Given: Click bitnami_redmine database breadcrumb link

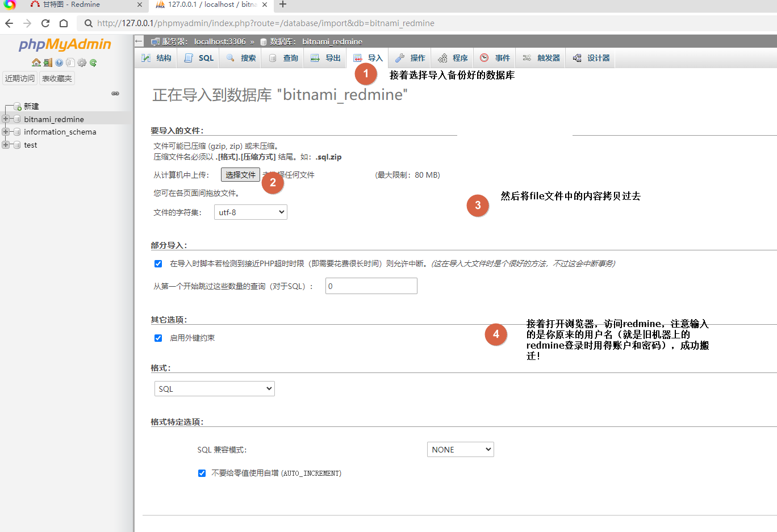Looking at the screenshot, I should pos(332,41).
